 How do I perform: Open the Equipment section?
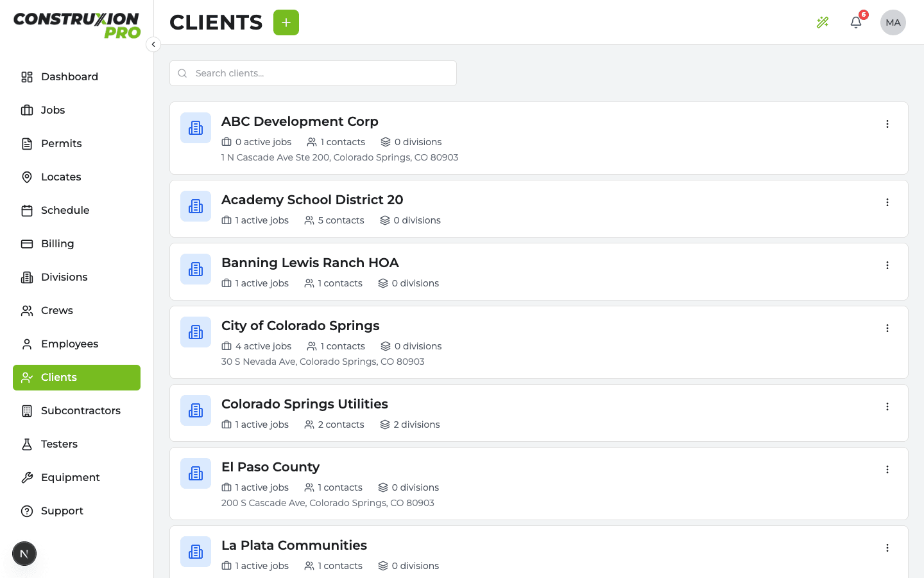point(76,478)
